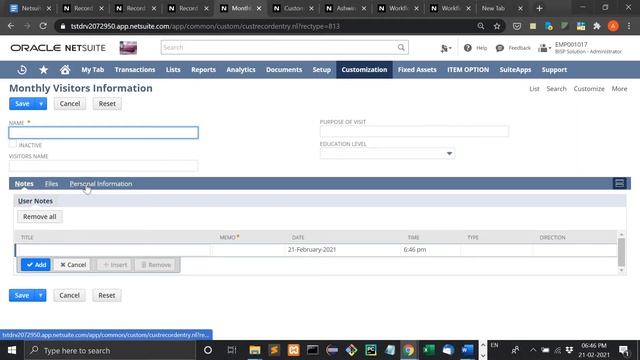This screenshot has width=640, height=360.
Task: Open a new browser tab
Action: point(539,8)
